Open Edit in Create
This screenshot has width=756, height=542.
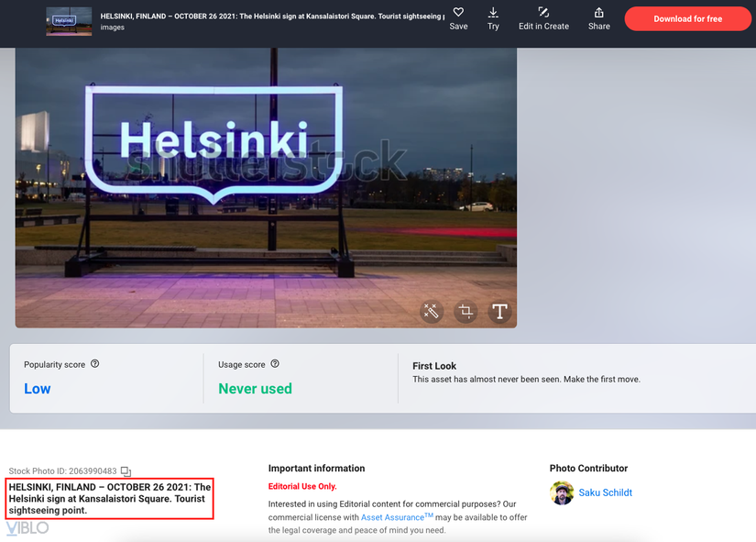543,19
